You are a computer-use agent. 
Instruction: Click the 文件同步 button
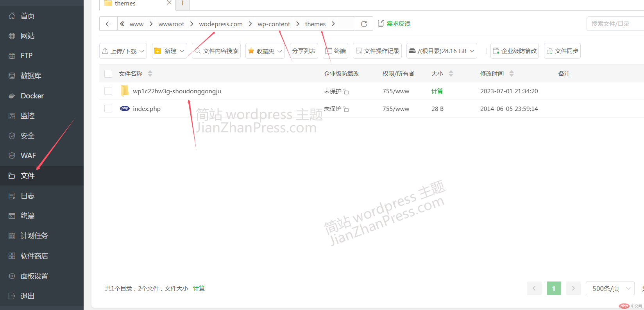pyautogui.click(x=562, y=51)
